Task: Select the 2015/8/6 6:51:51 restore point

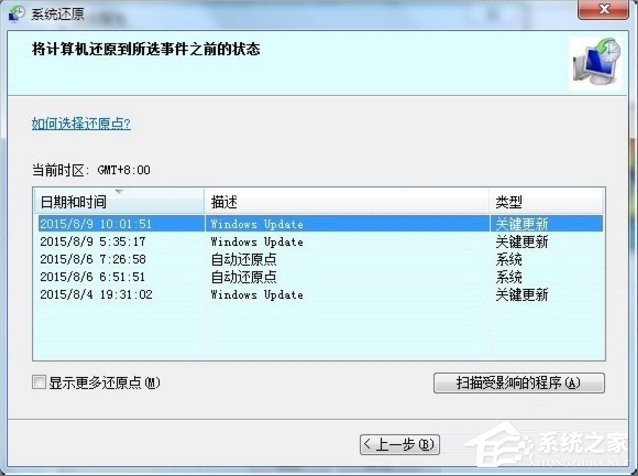Action: coord(93,277)
